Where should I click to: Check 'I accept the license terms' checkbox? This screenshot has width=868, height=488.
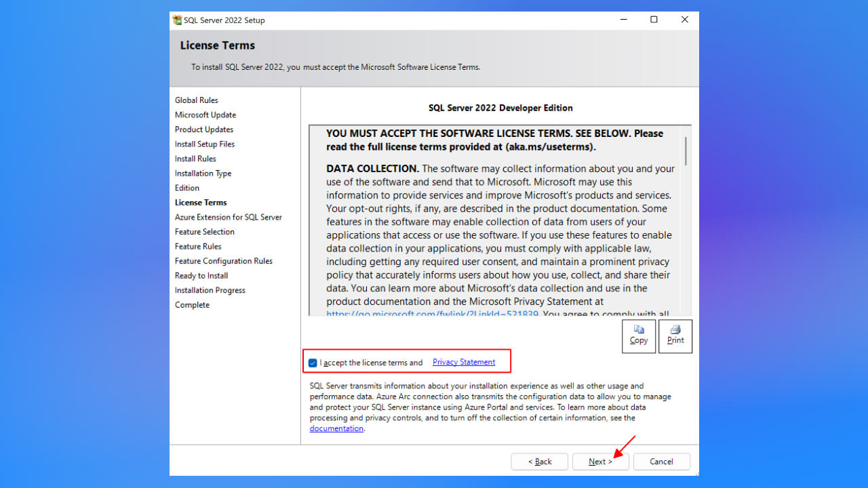click(313, 363)
